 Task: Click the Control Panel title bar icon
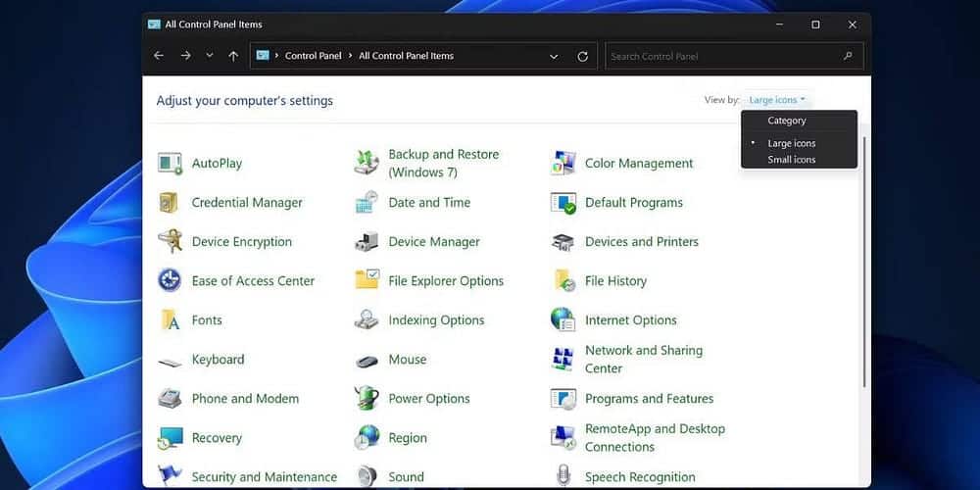155,24
